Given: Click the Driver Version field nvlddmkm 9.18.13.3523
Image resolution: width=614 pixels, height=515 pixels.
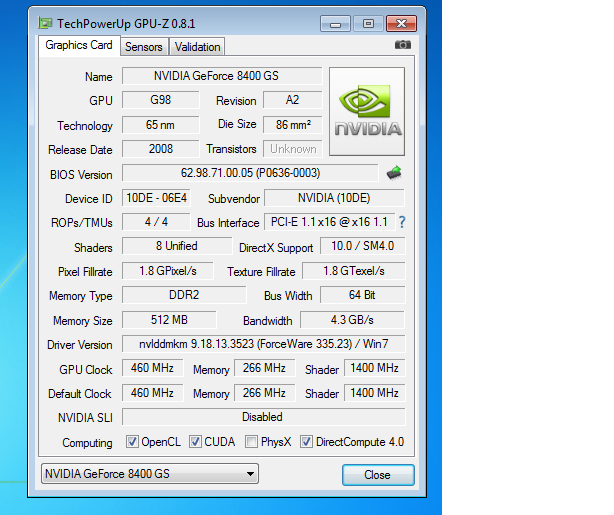Looking at the screenshot, I should tap(264, 344).
